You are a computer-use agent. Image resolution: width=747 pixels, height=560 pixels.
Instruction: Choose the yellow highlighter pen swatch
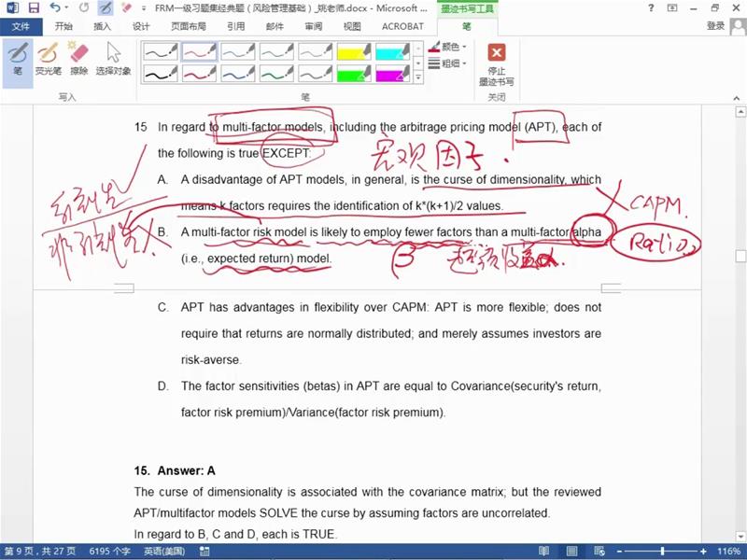[355, 51]
